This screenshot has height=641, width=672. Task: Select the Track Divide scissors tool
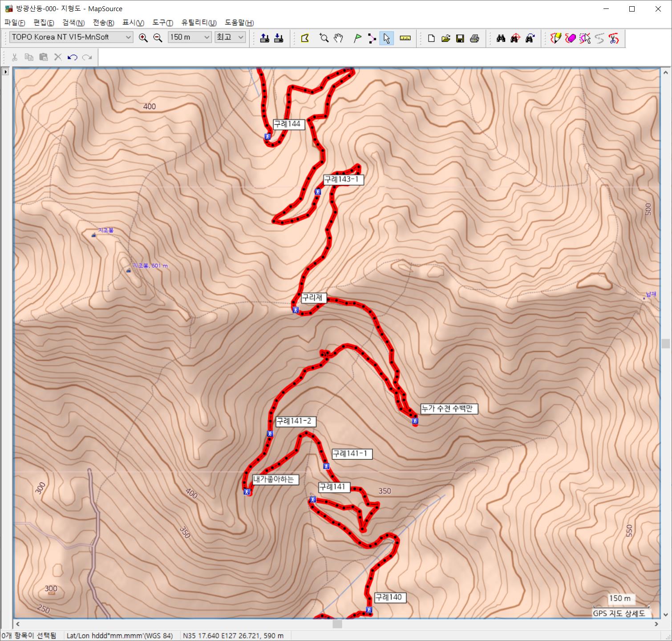[614, 38]
